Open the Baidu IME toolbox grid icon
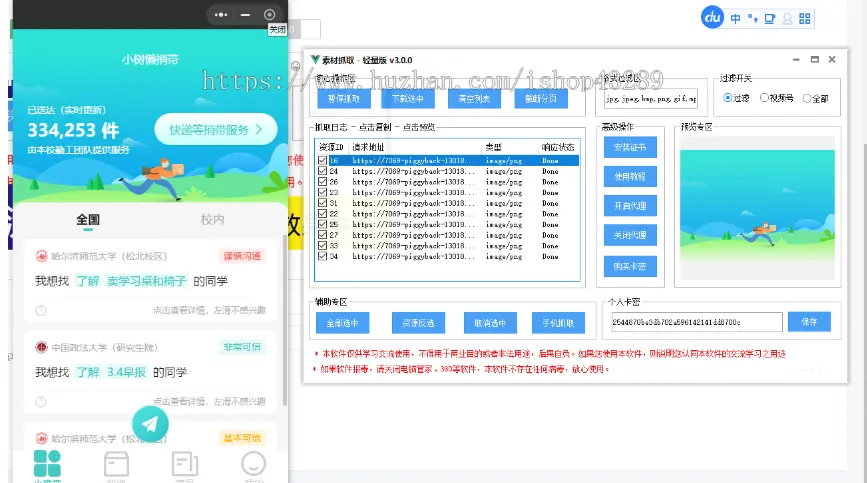 (x=805, y=18)
